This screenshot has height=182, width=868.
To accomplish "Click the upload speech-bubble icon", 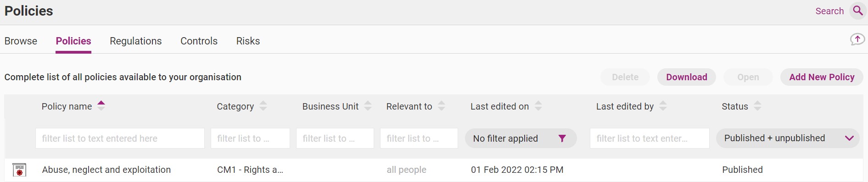I will click(x=857, y=39).
